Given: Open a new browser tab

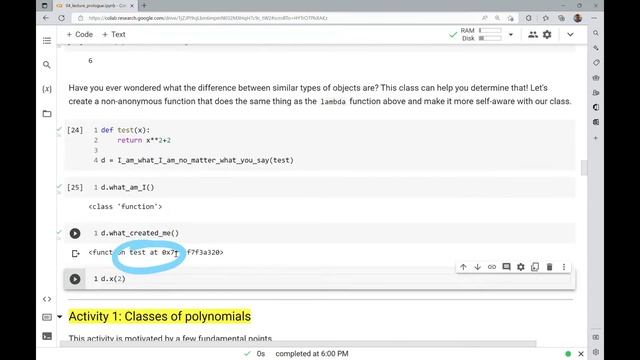Looking at the screenshot, I should click(x=144, y=6).
